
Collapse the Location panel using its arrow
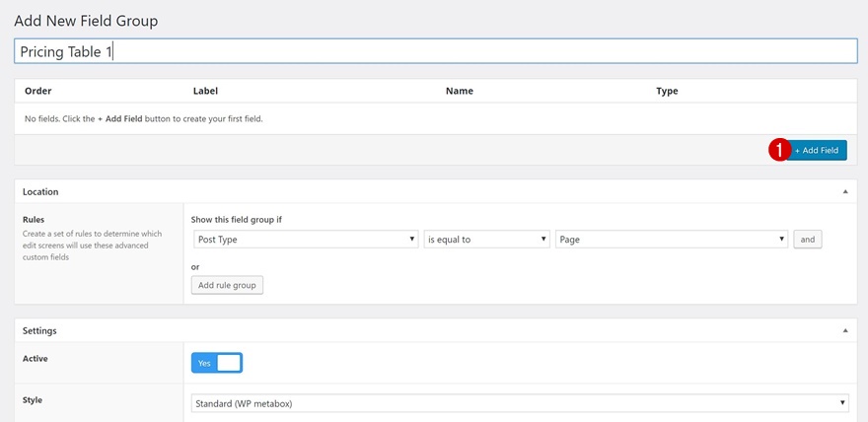click(845, 191)
